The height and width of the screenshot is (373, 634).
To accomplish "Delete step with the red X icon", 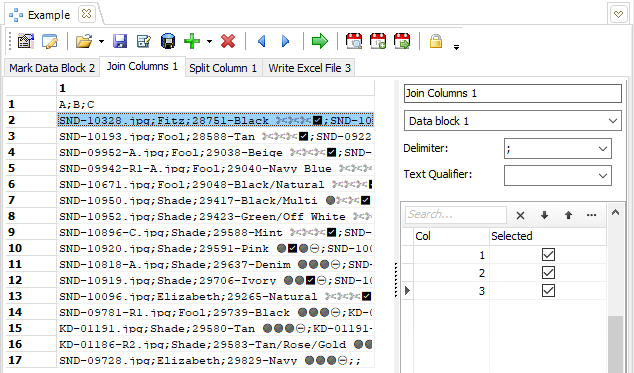I will pyautogui.click(x=228, y=41).
